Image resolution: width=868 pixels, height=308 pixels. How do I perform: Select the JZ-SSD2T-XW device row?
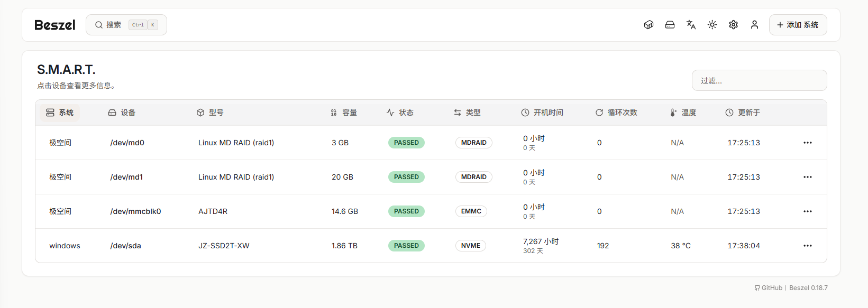pyautogui.click(x=224, y=246)
